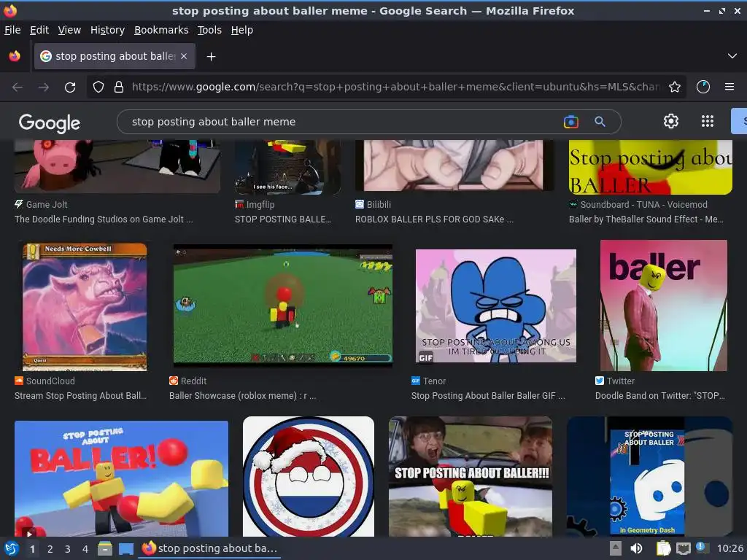This screenshot has width=747, height=560.
Task: Click 'Stream Stop Posting About Ball...' SoundCloud link
Action: 80,396
